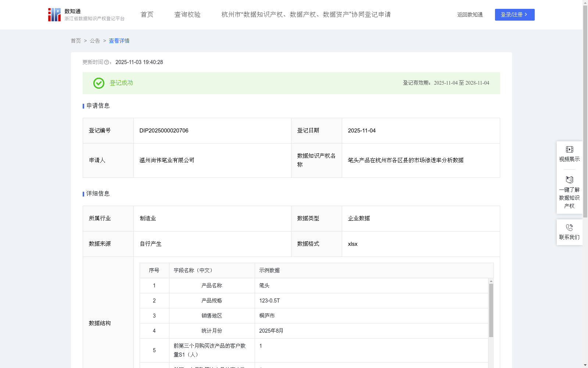Click the 登记有效期 validity date range

tap(462, 83)
